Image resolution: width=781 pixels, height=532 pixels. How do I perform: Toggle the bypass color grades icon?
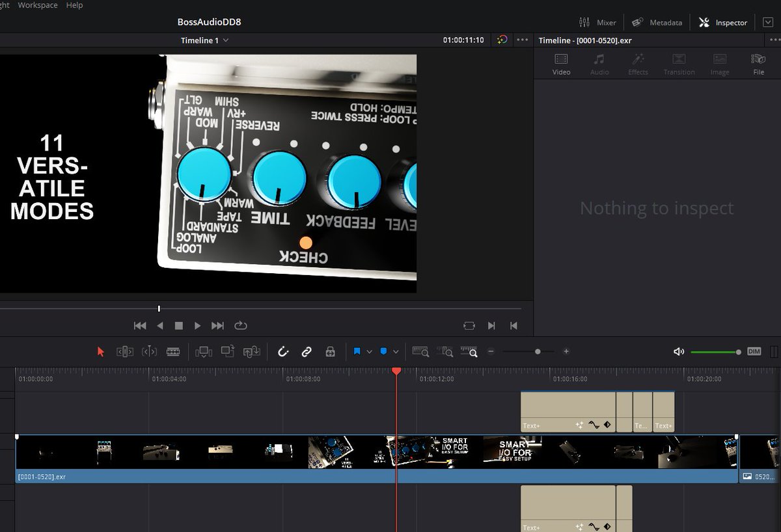(x=502, y=40)
